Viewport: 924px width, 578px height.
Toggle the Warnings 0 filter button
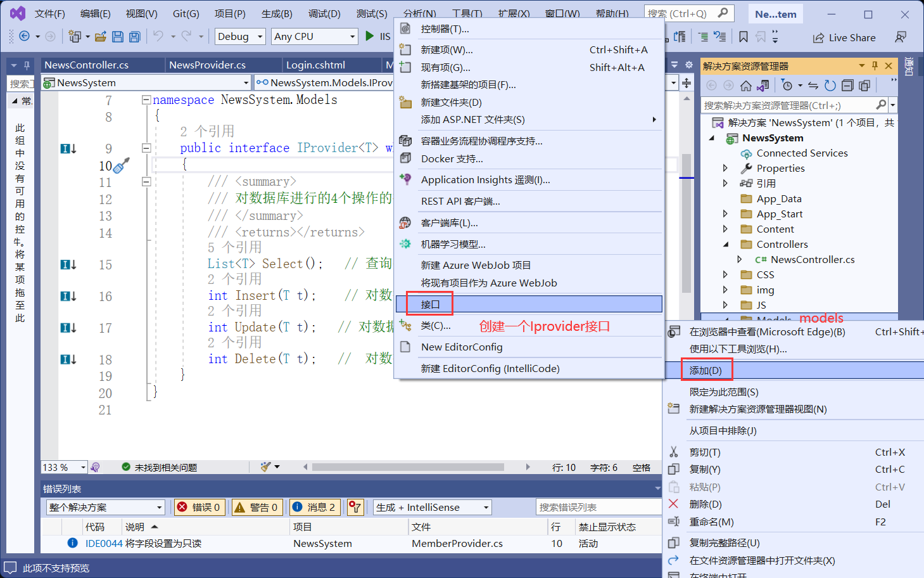[x=256, y=507]
